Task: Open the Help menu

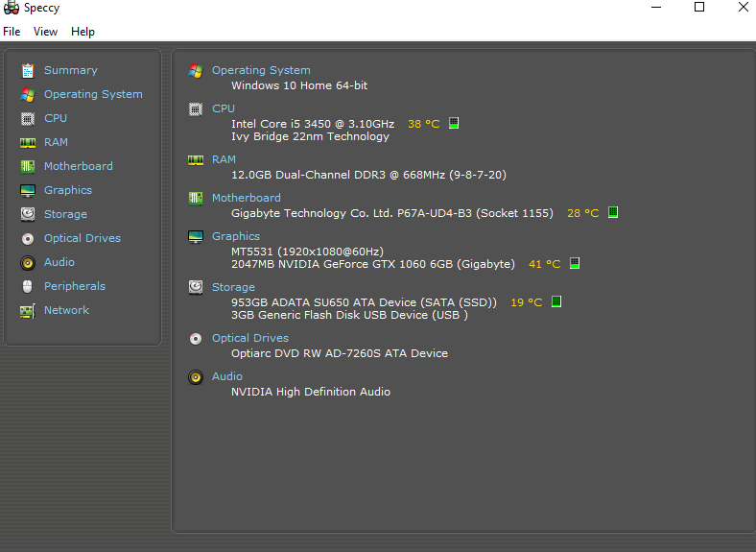Action: (x=83, y=32)
